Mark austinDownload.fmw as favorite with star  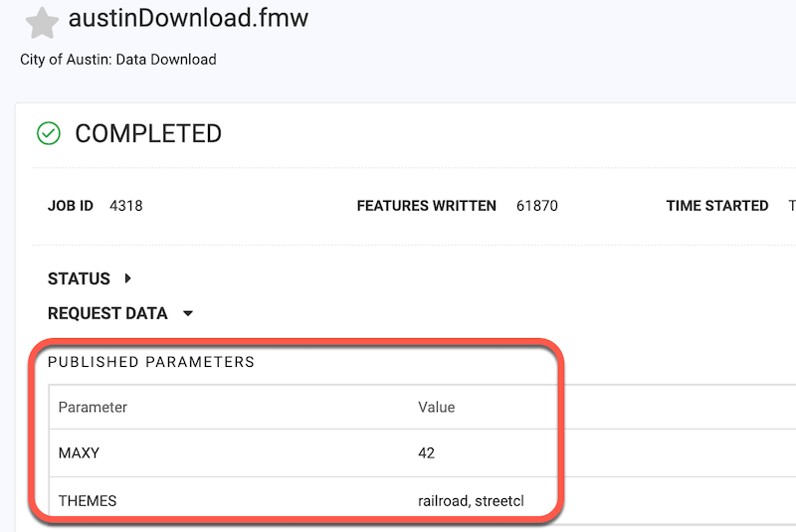click(x=42, y=23)
